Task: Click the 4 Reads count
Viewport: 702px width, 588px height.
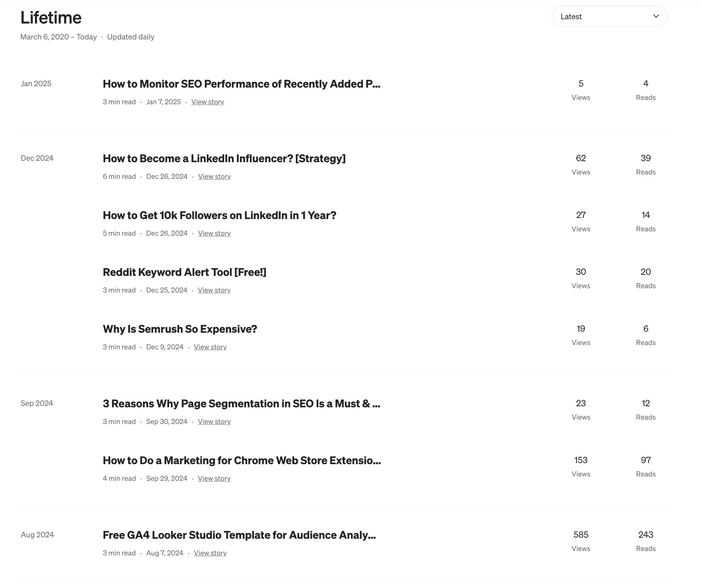Action: [x=646, y=84]
